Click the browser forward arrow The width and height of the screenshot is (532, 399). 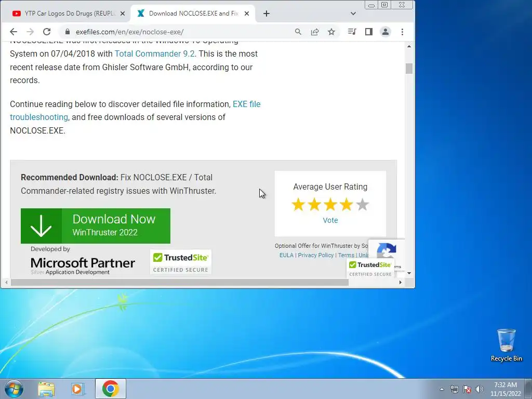[30, 32]
